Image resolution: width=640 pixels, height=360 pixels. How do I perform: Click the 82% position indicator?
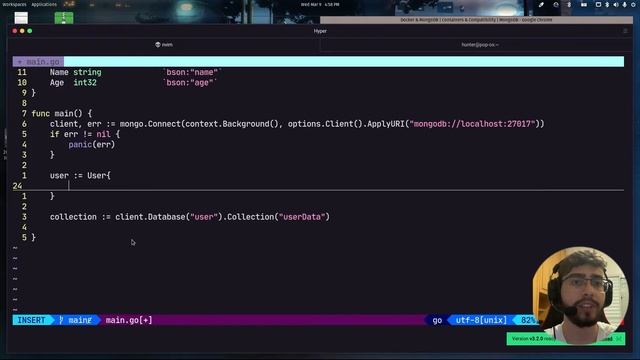tap(528, 320)
